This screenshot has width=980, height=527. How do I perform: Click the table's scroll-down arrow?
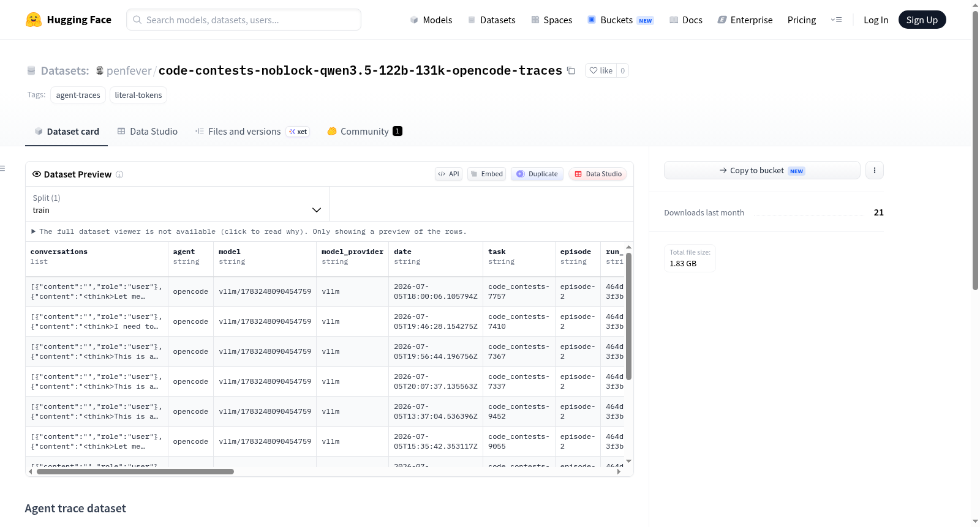pos(628,461)
